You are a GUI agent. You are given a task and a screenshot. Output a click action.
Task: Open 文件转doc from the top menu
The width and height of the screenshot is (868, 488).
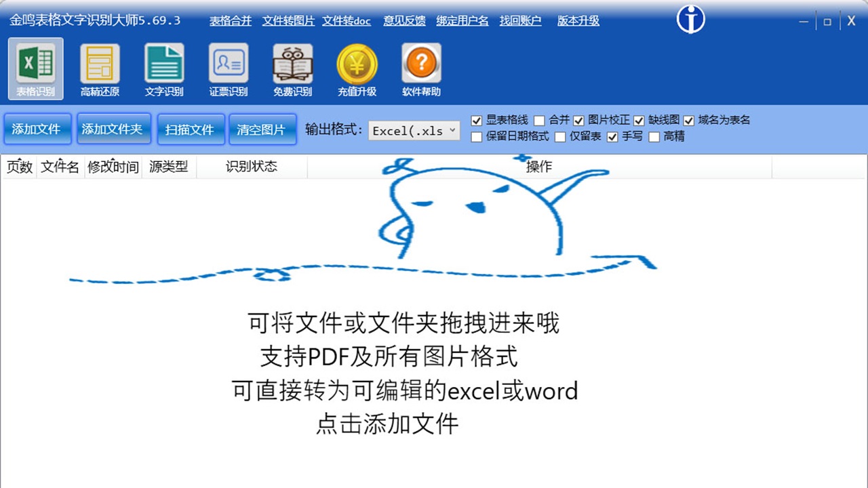347,21
